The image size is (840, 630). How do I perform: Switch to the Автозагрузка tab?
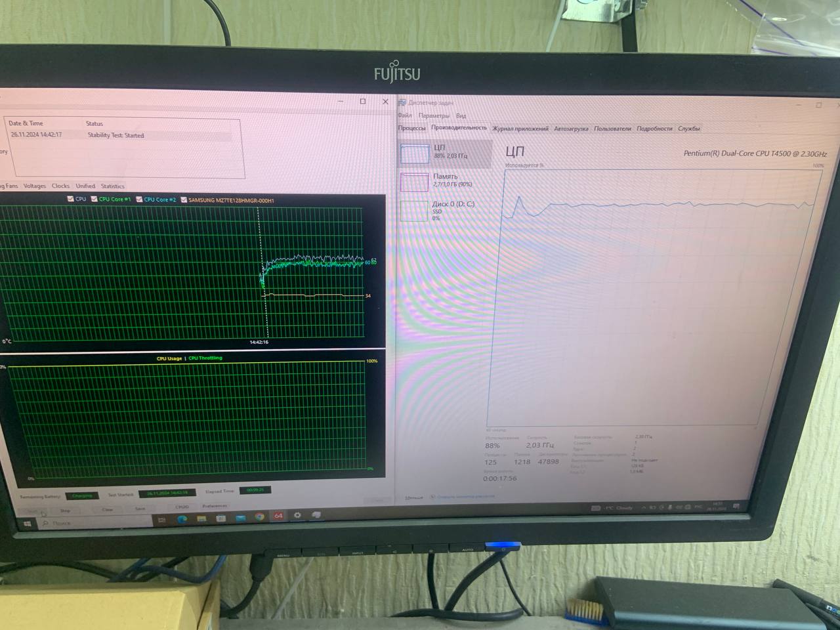coord(571,129)
